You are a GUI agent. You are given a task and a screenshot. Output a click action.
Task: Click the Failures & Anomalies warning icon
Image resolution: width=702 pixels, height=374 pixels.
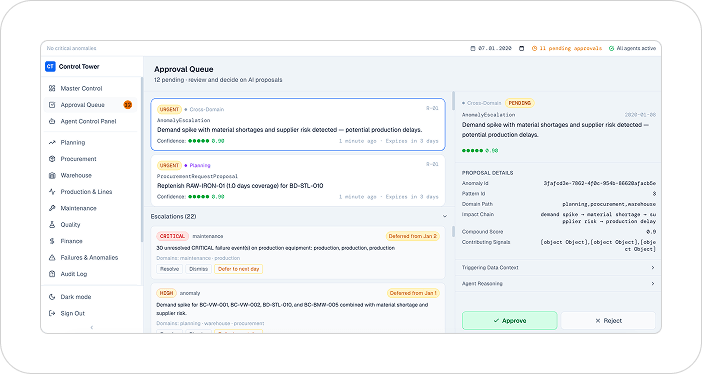(x=52, y=258)
